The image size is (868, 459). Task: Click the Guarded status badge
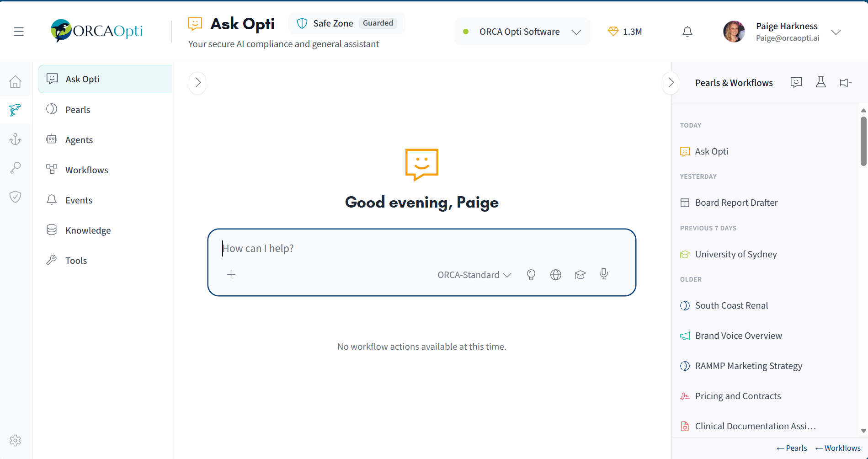pyautogui.click(x=378, y=23)
